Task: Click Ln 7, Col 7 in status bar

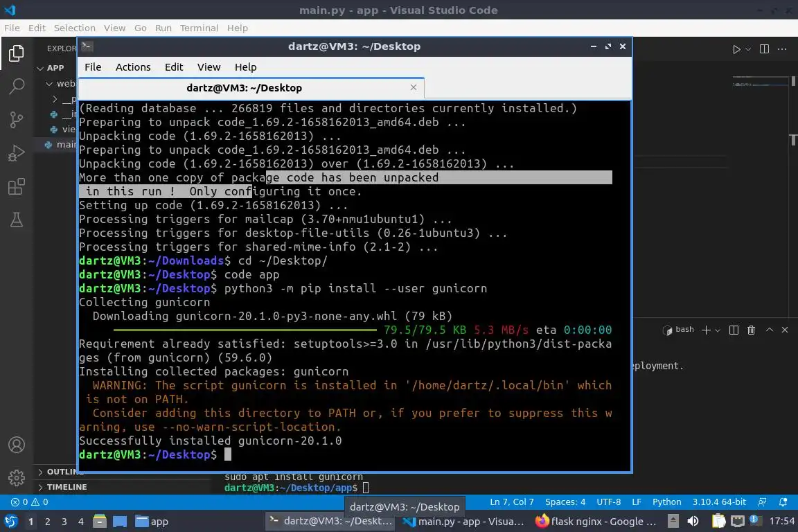Action: tap(511, 502)
